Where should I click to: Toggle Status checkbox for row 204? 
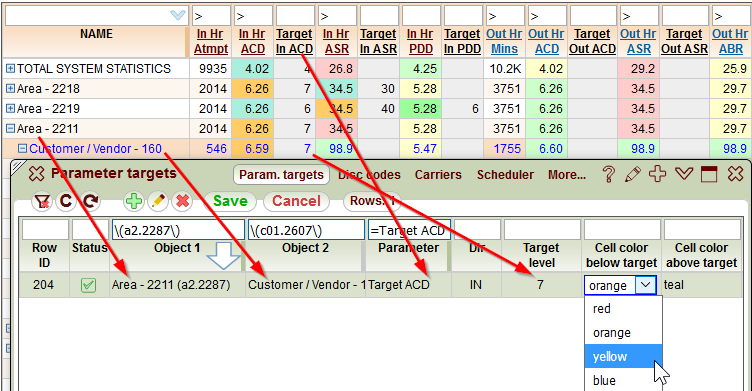tap(88, 285)
